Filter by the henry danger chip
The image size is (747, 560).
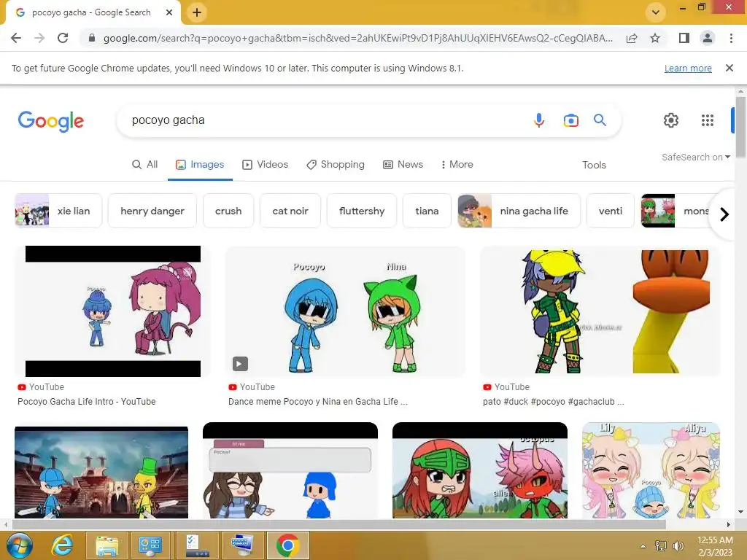[152, 211]
